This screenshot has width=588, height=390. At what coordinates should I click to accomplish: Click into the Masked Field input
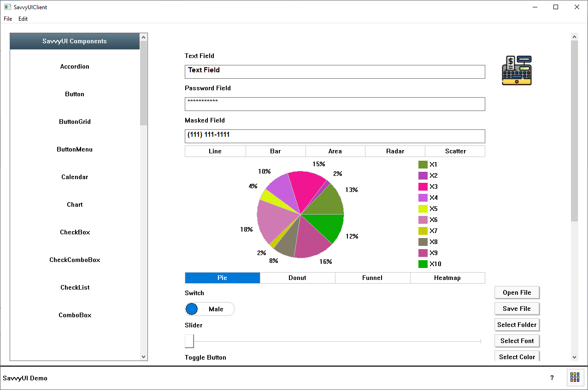point(335,136)
